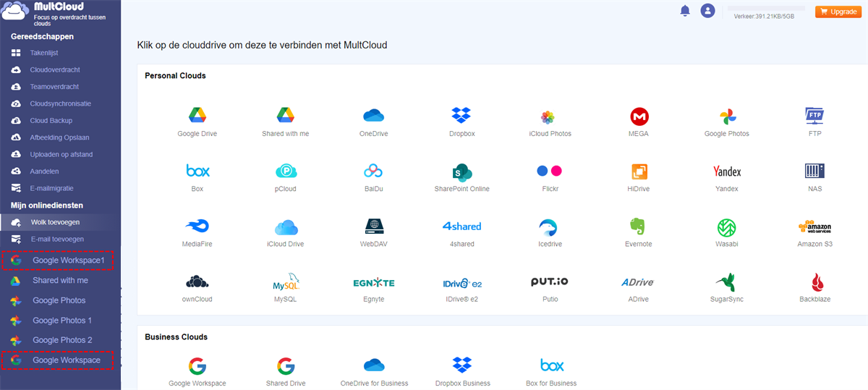Connect the MediaFire cloud

click(197, 226)
